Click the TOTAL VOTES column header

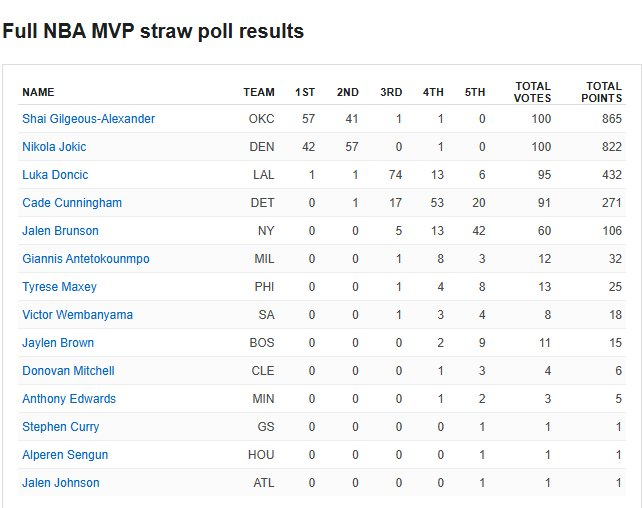click(x=532, y=92)
